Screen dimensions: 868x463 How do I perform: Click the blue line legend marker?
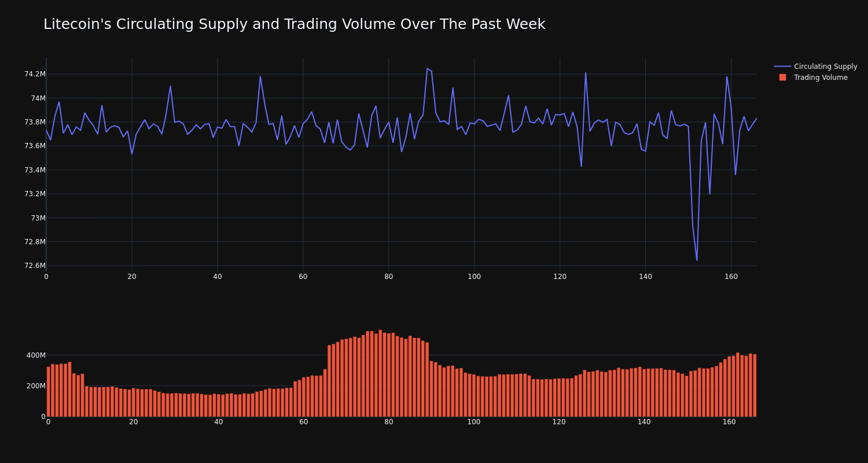(x=782, y=67)
